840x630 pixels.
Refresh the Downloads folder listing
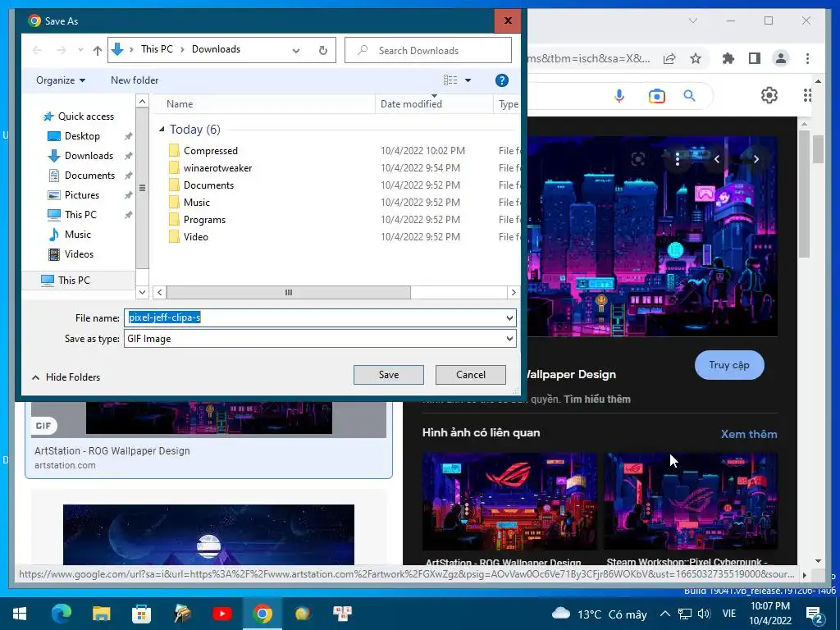pos(323,50)
